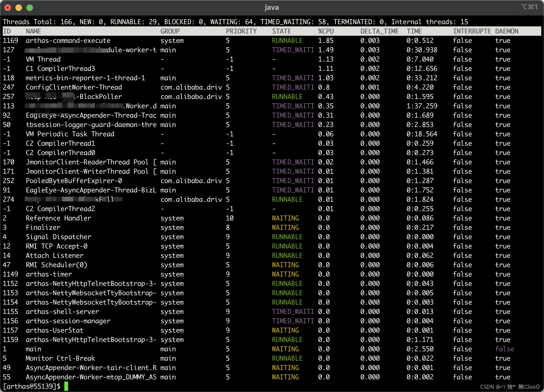Image resolution: width=544 pixels, height=392 pixels.
Task: Click the TIME column header
Action: pyautogui.click(x=414, y=31)
